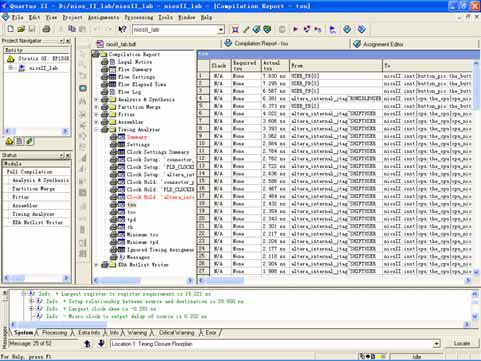Click the Messages panel scrollbar down arrow
Screen dimensions: 481x361
click(475, 316)
